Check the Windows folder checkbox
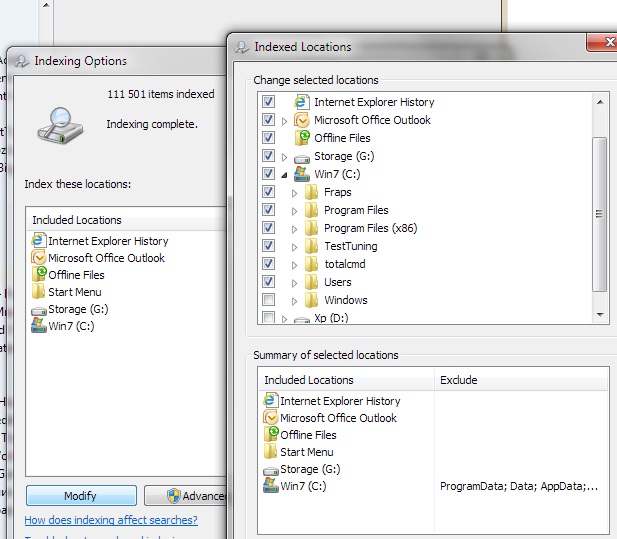The width and height of the screenshot is (617, 539). [x=268, y=299]
